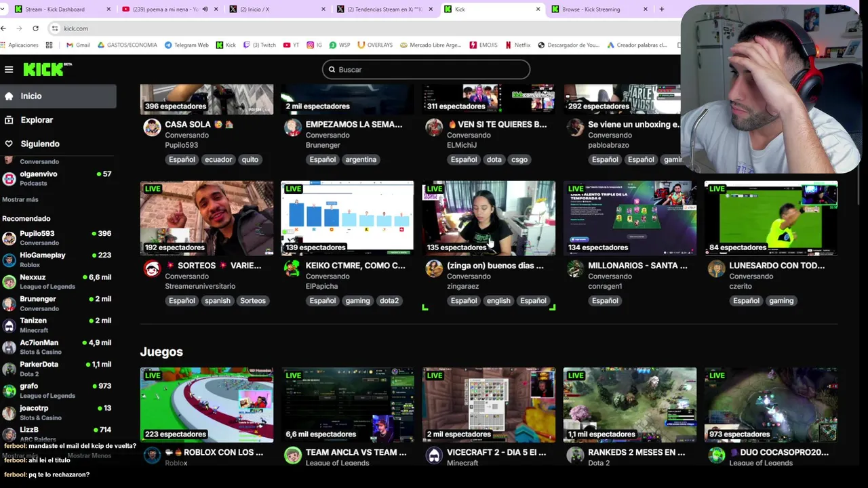Click the Juegos section heading
The image size is (868, 488).
coord(161,352)
